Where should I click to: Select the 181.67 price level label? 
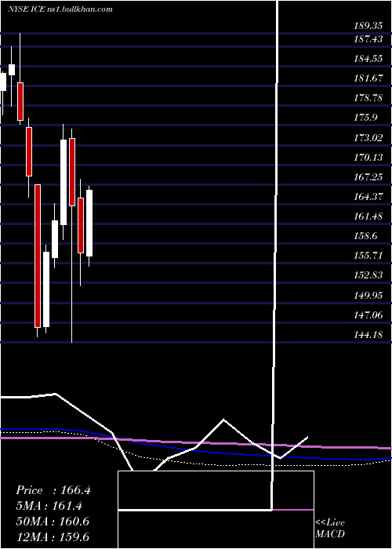[368, 78]
